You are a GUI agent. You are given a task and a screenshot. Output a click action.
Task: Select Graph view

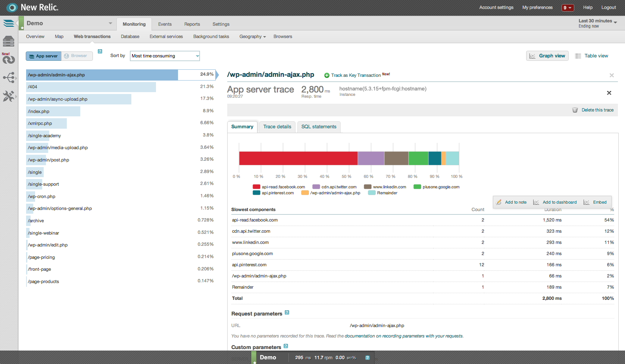tap(547, 56)
